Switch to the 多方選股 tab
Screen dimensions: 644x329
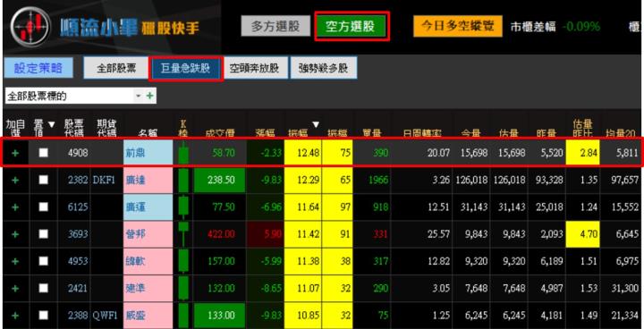tap(275, 26)
